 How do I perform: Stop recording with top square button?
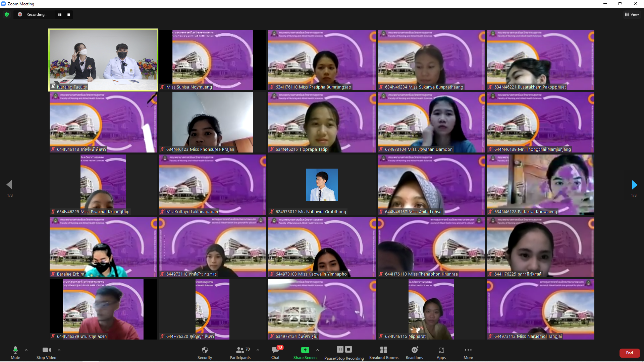click(x=69, y=14)
